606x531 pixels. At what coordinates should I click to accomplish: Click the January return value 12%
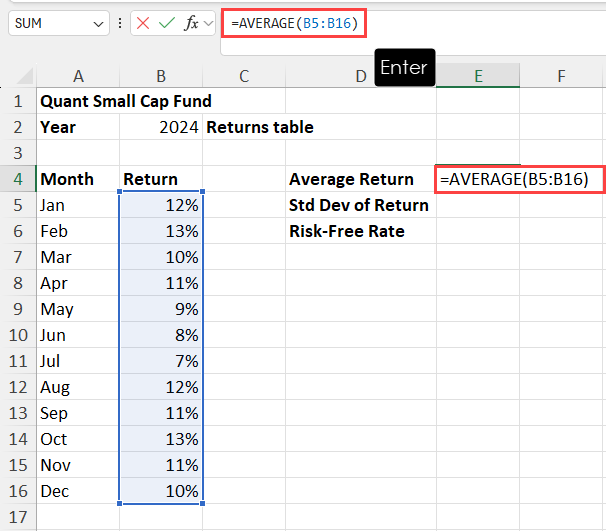coord(161,205)
